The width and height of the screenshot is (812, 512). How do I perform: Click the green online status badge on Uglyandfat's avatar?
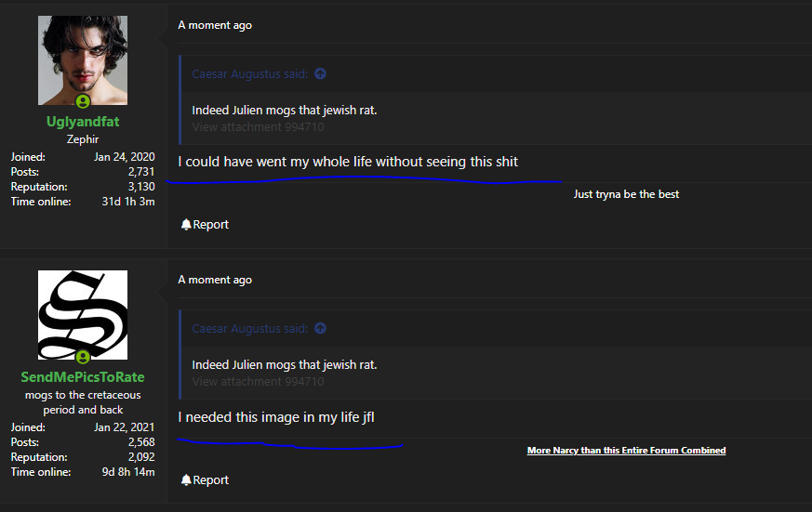(83, 101)
